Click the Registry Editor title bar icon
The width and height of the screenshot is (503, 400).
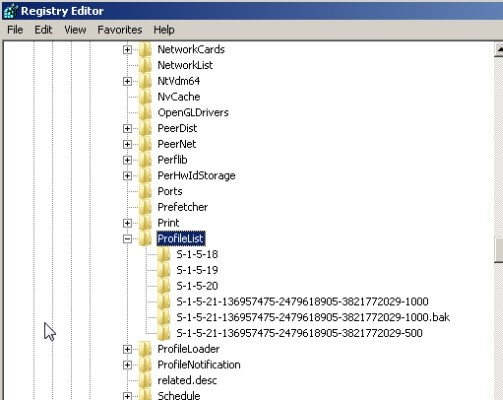pyautogui.click(x=10, y=11)
